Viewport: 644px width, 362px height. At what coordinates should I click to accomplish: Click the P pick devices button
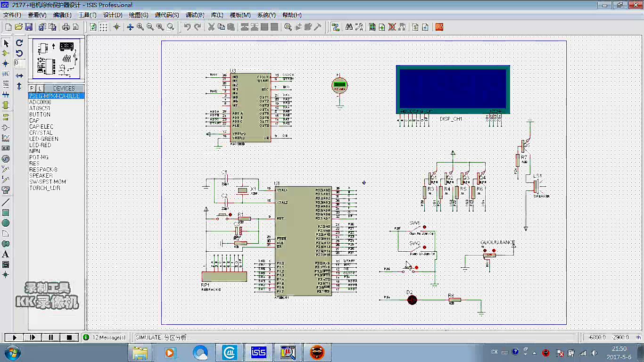pyautogui.click(x=32, y=89)
